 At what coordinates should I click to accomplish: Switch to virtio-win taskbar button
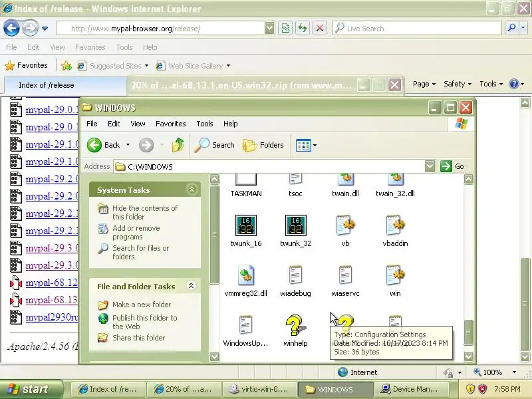pos(259,389)
